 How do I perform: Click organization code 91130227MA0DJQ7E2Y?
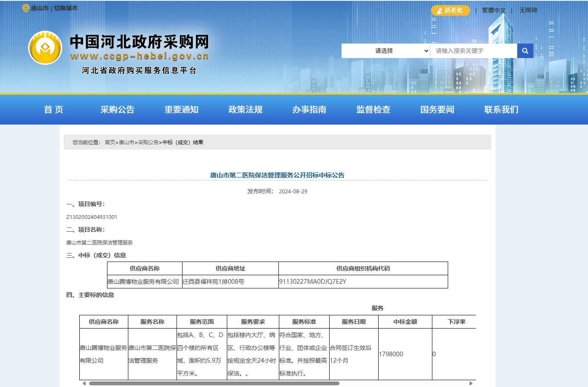click(313, 282)
